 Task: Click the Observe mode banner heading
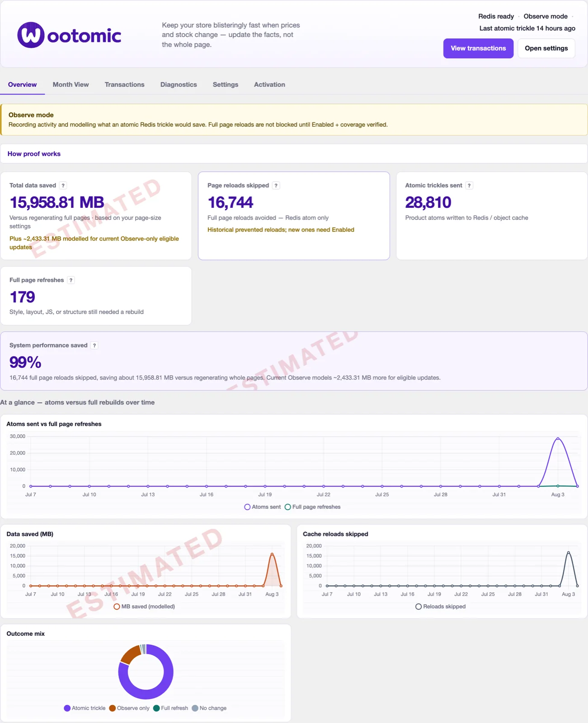pos(31,115)
